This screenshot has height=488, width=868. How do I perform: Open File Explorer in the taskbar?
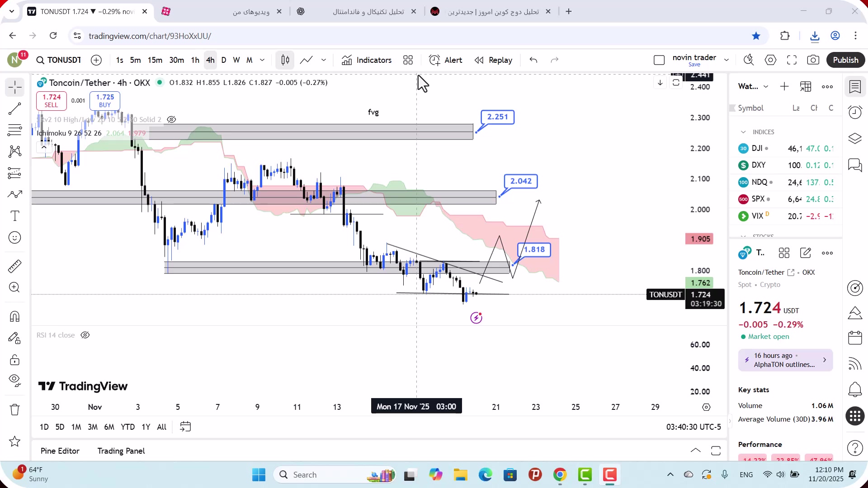click(460, 475)
